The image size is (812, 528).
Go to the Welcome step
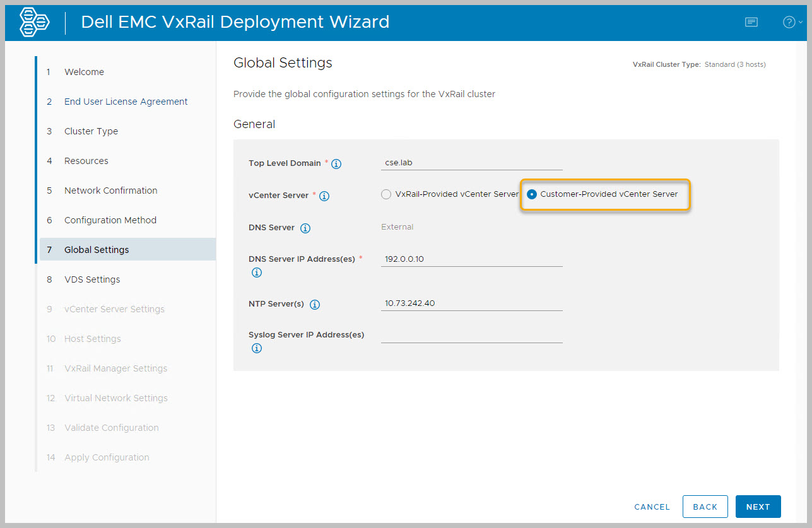84,72
